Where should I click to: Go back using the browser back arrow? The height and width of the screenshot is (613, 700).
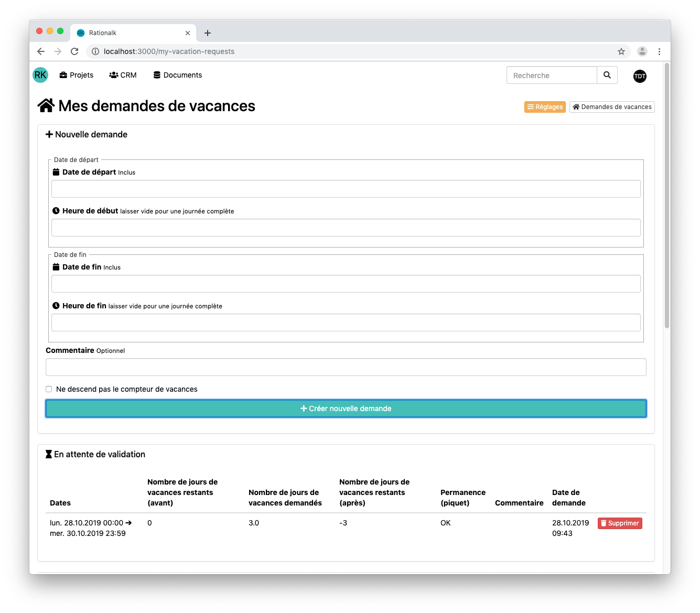tap(41, 51)
